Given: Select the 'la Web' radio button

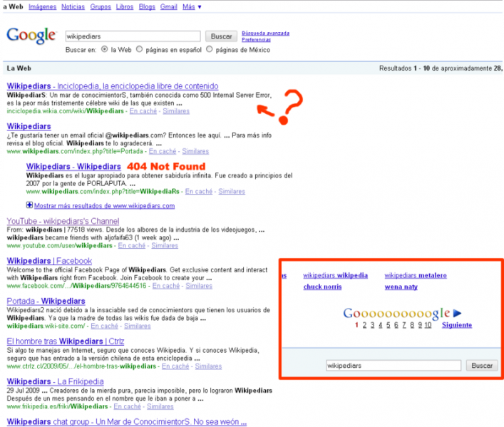Looking at the screenshot, I should [105, 49].
